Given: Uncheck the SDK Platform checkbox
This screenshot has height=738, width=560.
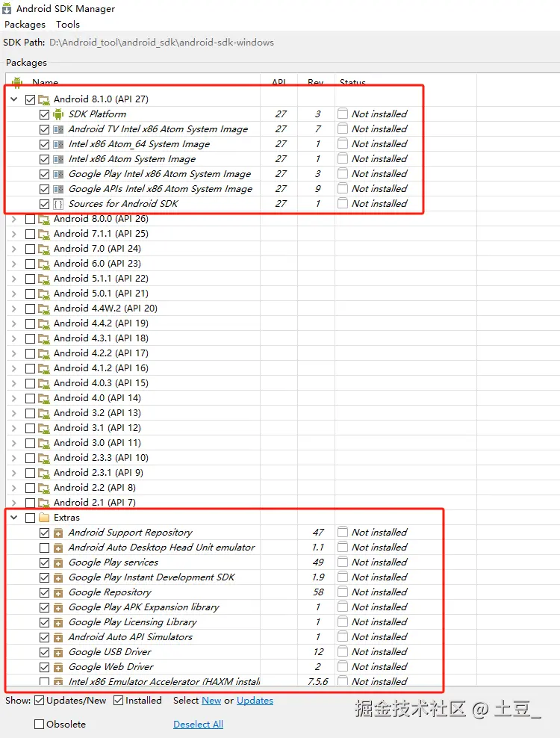Looking at the screenshot, I should 44,114.
